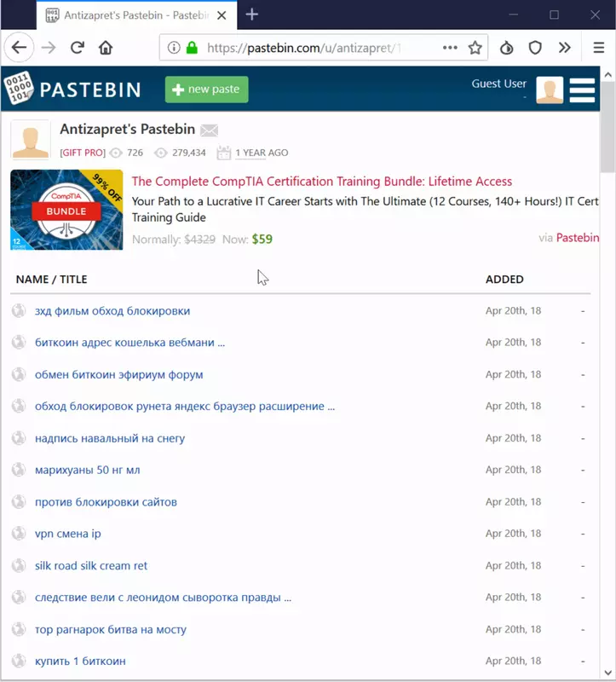Click the green padlock site security icon

click(192, 48)
